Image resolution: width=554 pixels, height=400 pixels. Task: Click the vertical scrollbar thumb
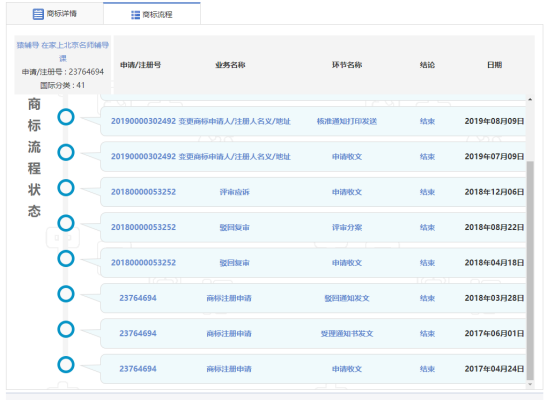click(x=530, y=271)
